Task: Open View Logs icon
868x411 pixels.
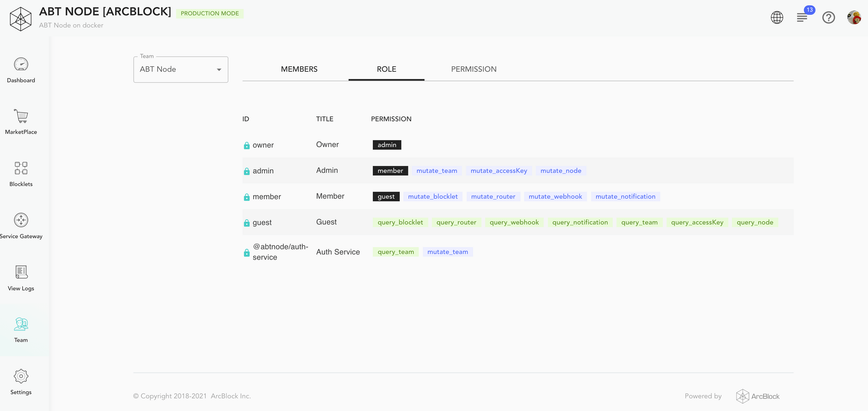Action: 21,272
